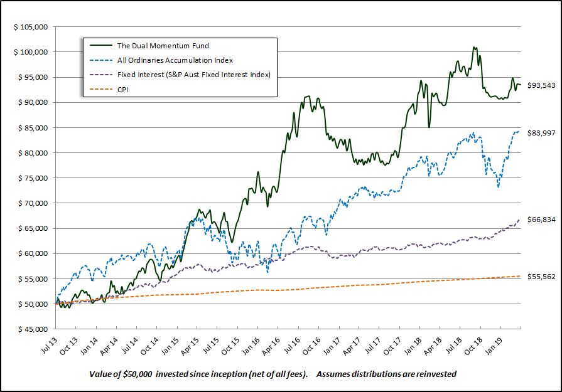
Task: Click the chart caption about $50,000 invested
Action: pyautogui.click(x=273, y=374)
